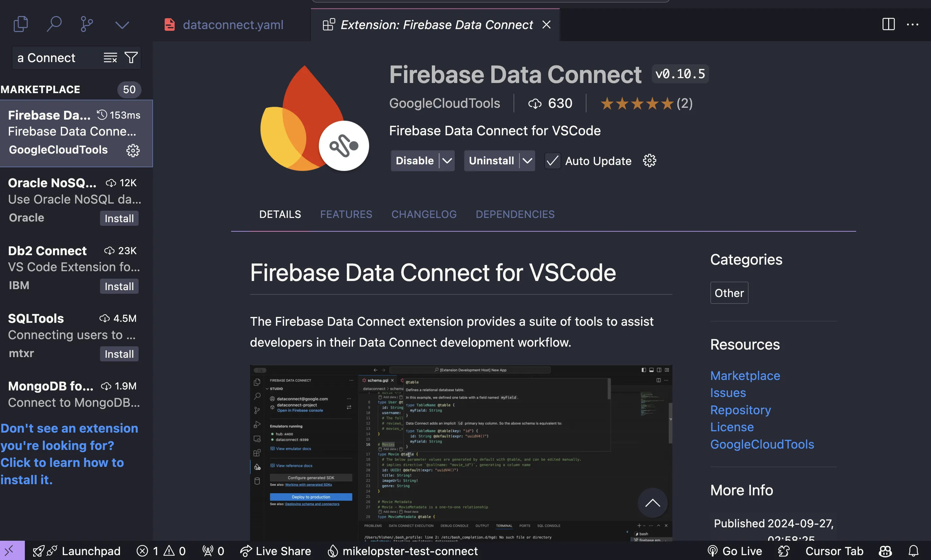
Task: Click the Uninstall button
Action: (491, 161)
